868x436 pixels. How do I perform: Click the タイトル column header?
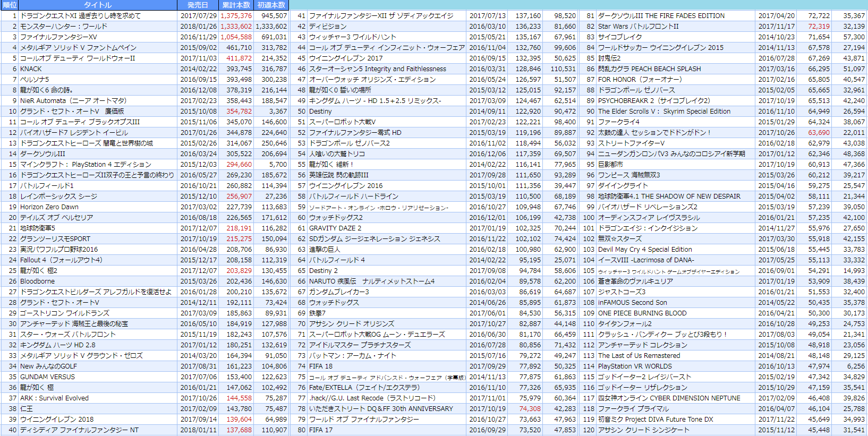[x=98, y=5]
